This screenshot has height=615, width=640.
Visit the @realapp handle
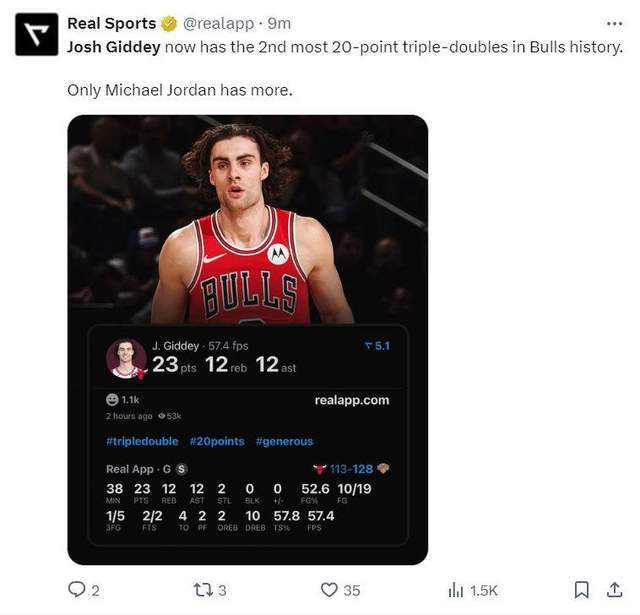coord(220,24)
